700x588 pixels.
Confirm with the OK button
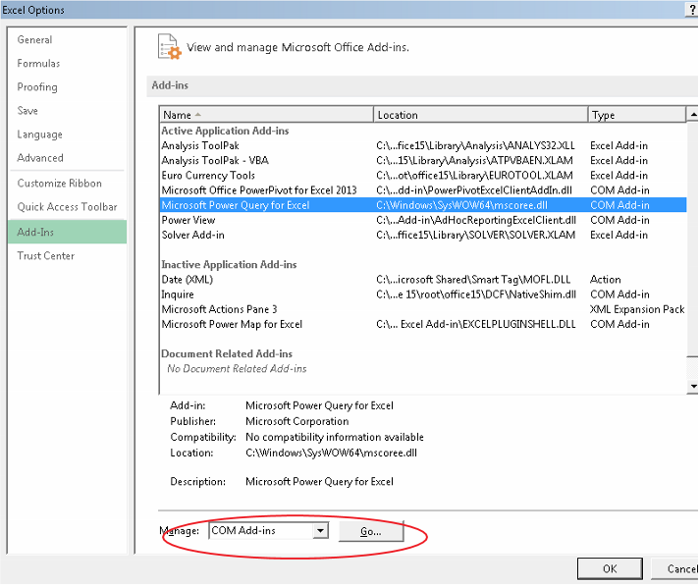(x=610, y=568)
